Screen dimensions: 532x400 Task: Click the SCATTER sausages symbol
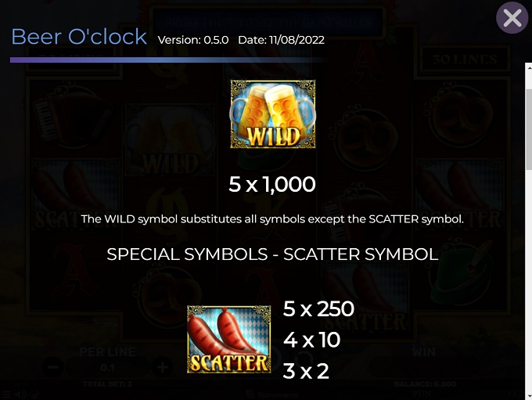(x=229, y=340)
